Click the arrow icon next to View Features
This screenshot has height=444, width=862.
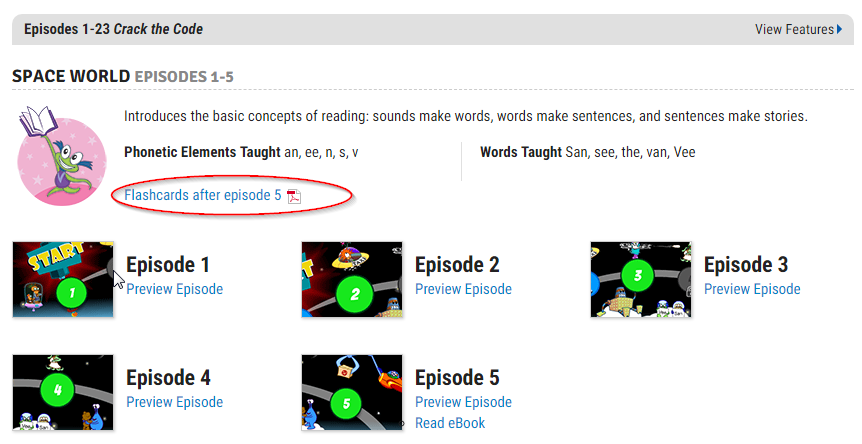pyautogui.click(x=839, y=29)
